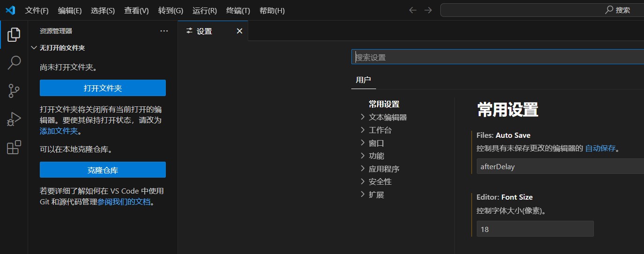Viewport: 644px width, 254px height.
Task: Click the 打开文件夹 button
Action: [103, 88]
